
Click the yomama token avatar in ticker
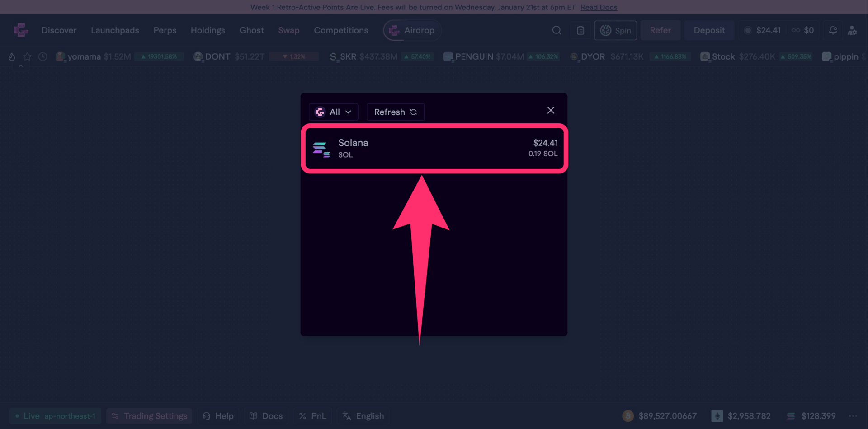pyautogui.click(x=60, y=56)
